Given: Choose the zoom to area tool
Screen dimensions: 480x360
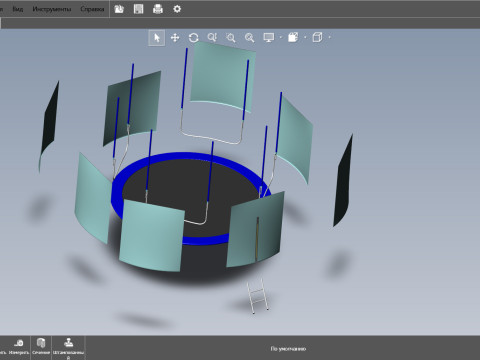Looking at the screenshot, I should (x=231, y=38).
